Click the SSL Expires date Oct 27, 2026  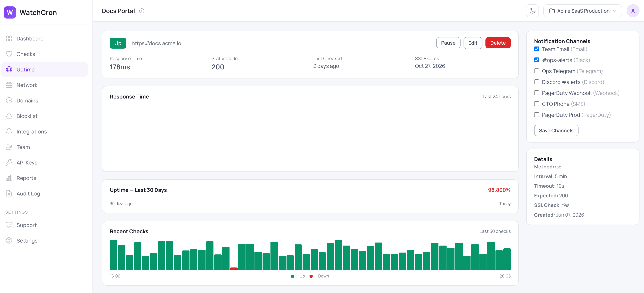pos(430,66)
